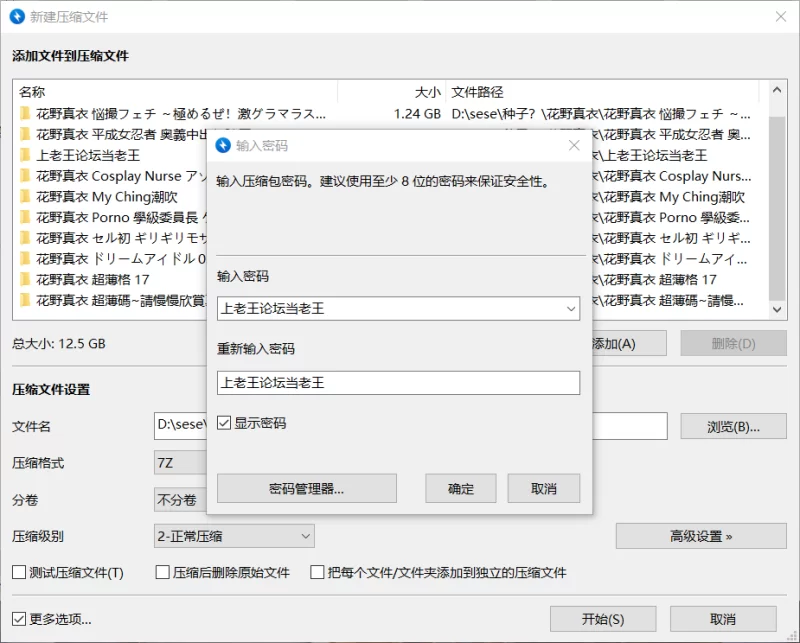Image resolution: width=800 pixels, height=643 pixels.
Task: Click the folder icon beside 超薄格 17
Action: [25, 280]
